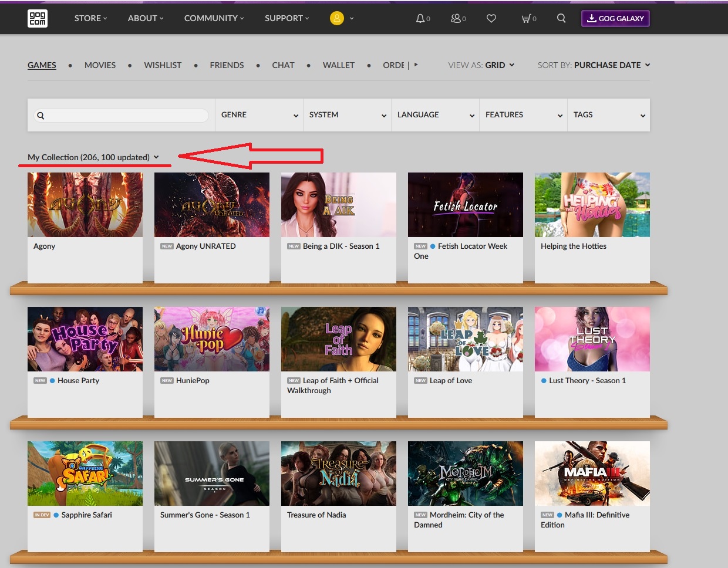Open the wishlist heart icon
Screen dimensions: 728x568
tap(491, 18)
